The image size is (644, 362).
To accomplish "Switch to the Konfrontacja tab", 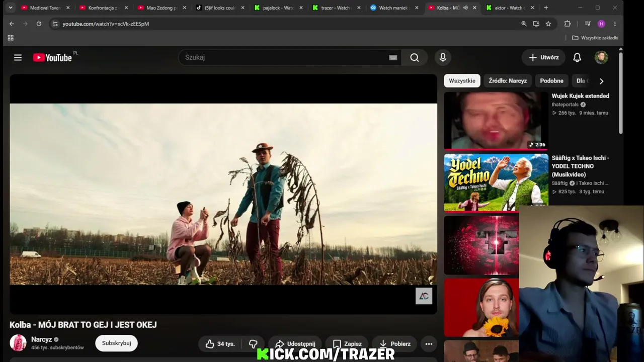I will [x=103, y=8].
